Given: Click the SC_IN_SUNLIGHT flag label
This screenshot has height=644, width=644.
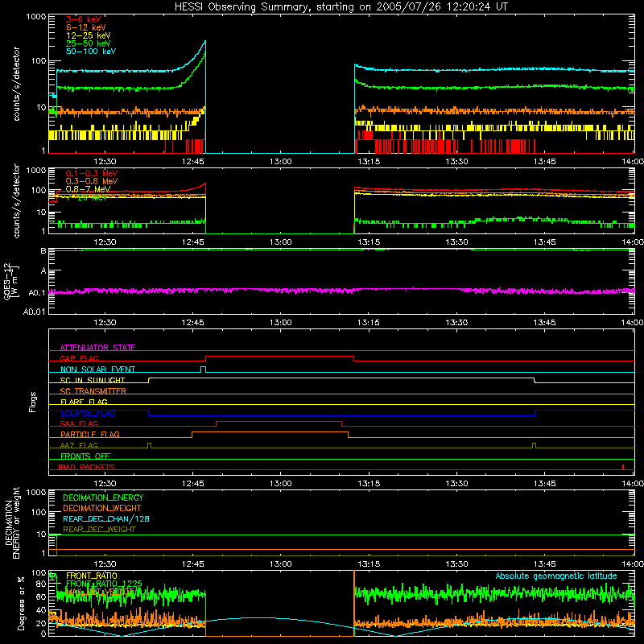Looking at the screenshot, I should pos(93,380).
